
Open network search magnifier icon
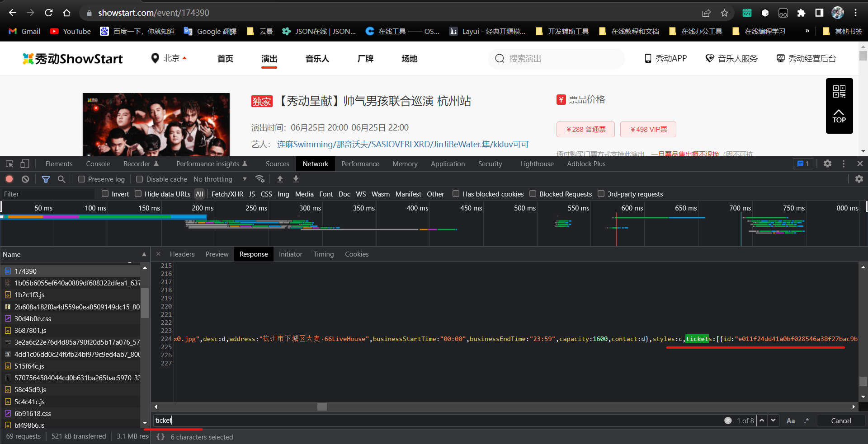pos(61,179)
